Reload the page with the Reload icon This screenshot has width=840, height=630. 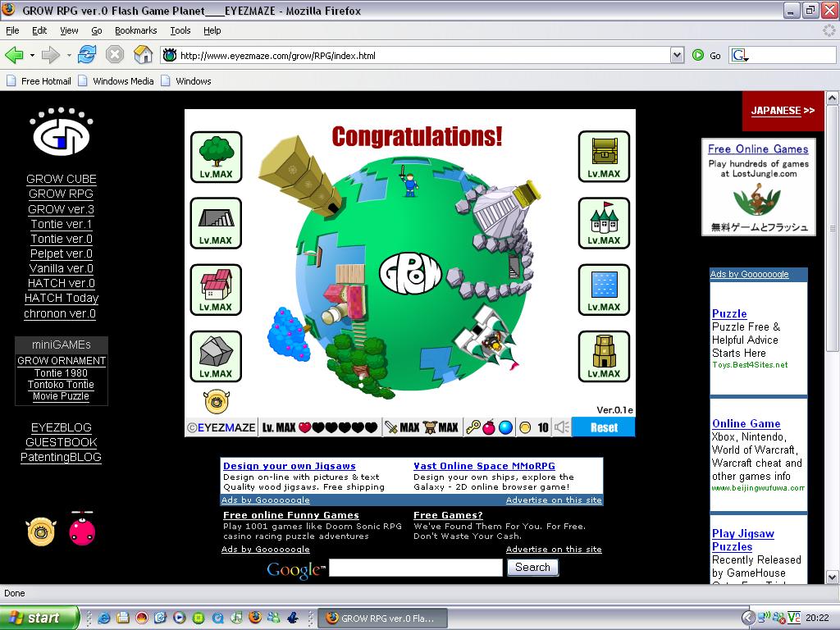(x=87, y=55)
